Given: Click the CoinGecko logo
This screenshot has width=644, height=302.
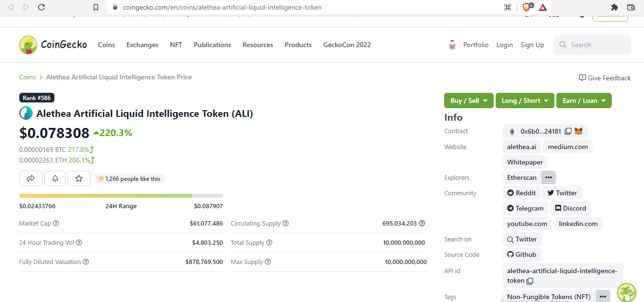Looking at the screenshot, I should 53,45.
